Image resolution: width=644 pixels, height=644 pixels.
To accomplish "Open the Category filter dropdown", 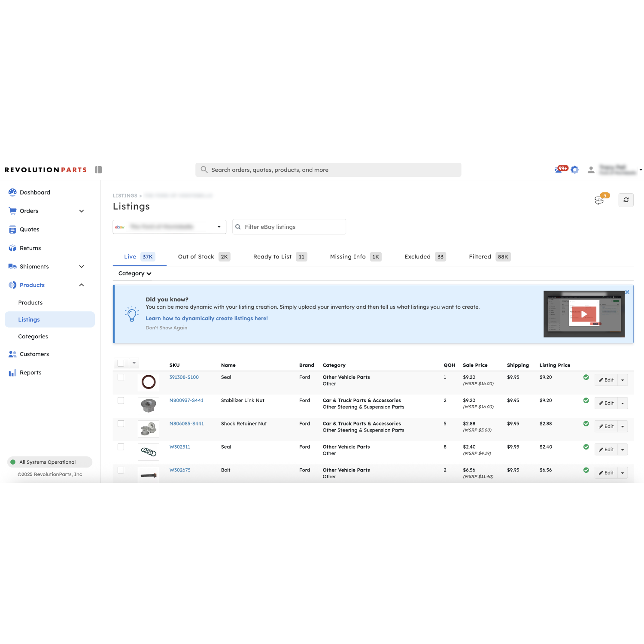I will [135, 273].
